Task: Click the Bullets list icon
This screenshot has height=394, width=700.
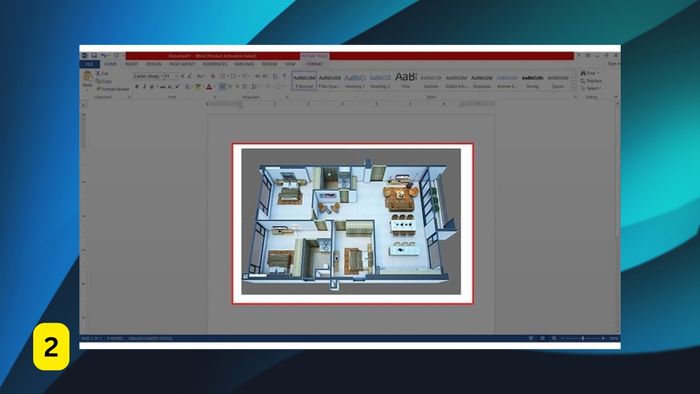Action: (x=223, y=76)
